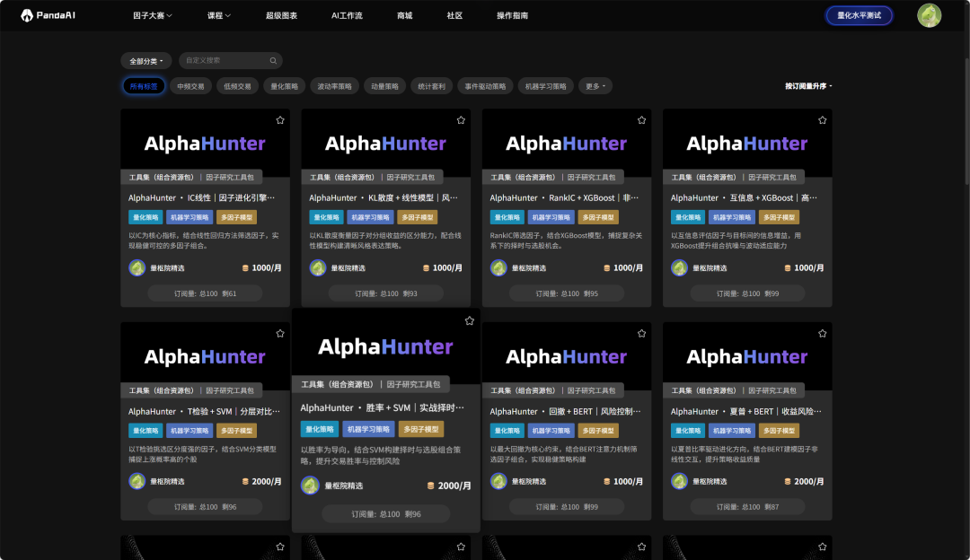This screenshot has height=560, width=970.
Task: Click 1000/月 price on RankIC card
Action: click(628, 267)
